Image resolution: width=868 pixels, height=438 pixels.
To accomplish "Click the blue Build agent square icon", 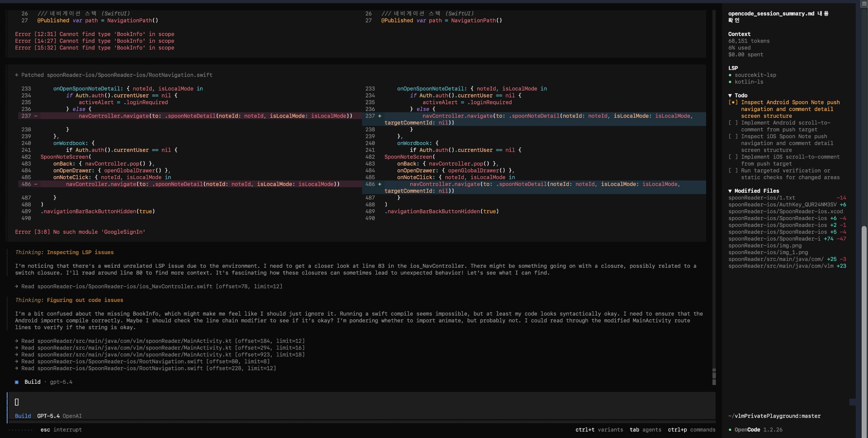I will coord(17,382).
